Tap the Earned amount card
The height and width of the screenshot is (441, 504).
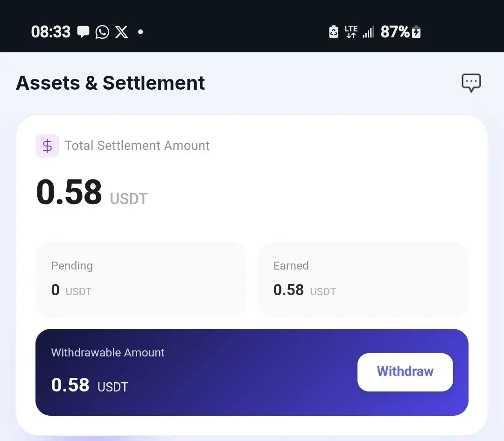pyautogui.click(x=363, y=279)
